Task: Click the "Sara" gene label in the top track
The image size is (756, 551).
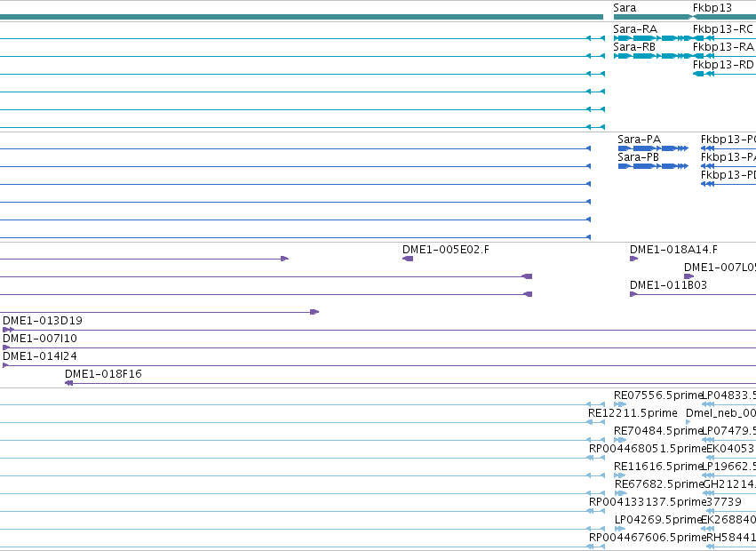Action: 625,8
